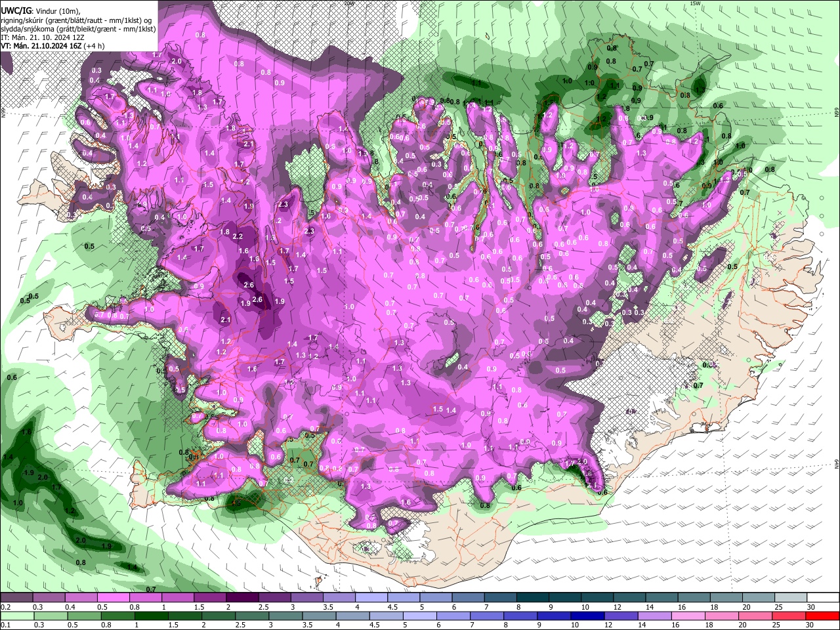This screenshot has width=840, height=630.
Task: Click the deep blue rain swatch between 10 and 12
Action: coord(587,616)
